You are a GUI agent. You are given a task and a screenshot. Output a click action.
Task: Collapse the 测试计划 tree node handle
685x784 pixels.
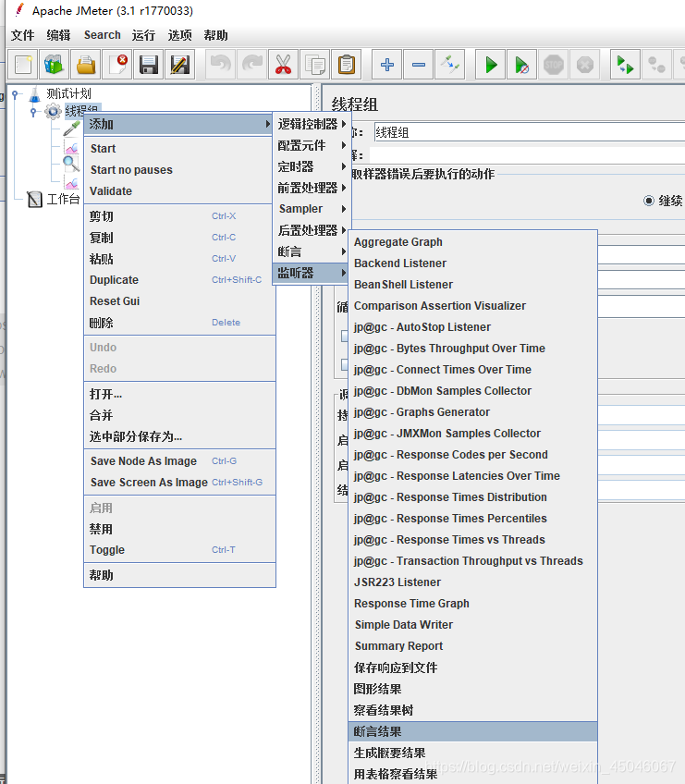point(15,93)
